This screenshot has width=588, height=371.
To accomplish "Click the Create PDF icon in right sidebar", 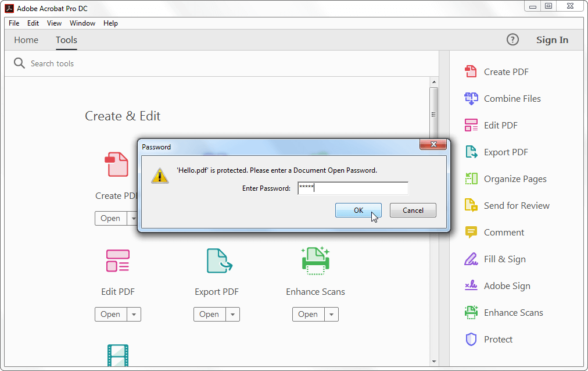I will pyautogui.click(x=471, y=72).
